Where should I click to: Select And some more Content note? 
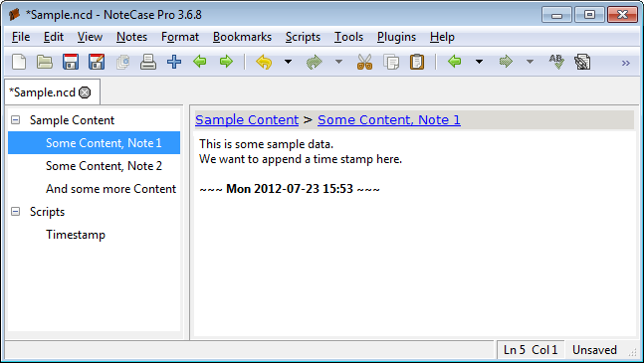(x=110, y=189)
